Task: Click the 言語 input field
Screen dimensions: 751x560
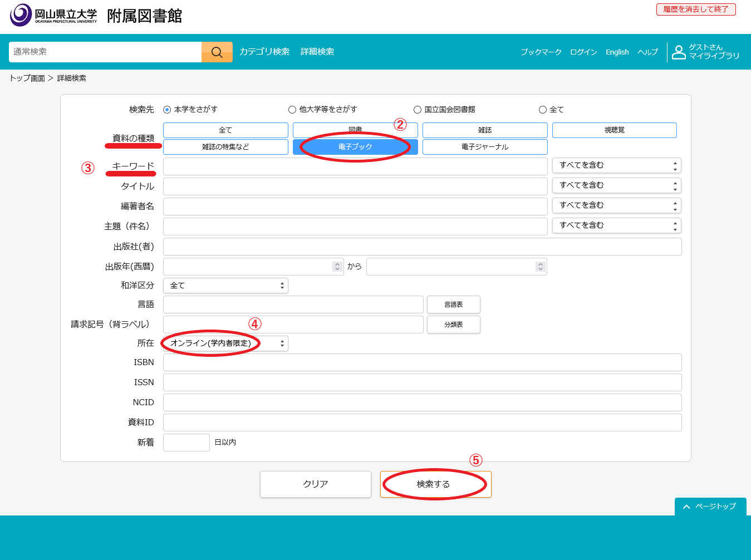Action: 293,304
